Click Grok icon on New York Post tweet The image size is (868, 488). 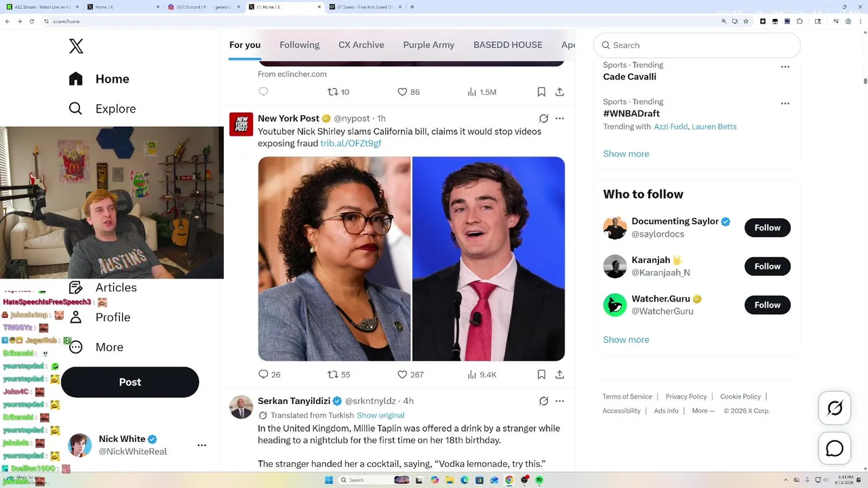point(544,118)
